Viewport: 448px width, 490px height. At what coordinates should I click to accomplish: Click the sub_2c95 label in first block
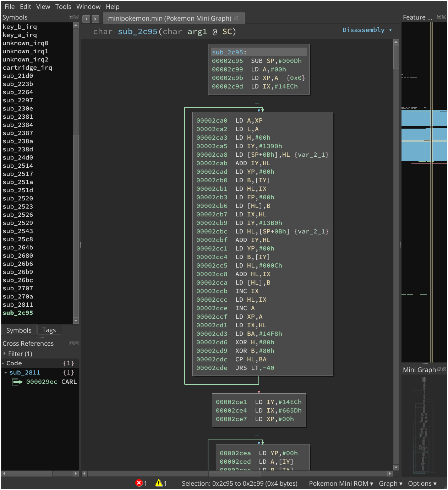click(x=228, y=53)
